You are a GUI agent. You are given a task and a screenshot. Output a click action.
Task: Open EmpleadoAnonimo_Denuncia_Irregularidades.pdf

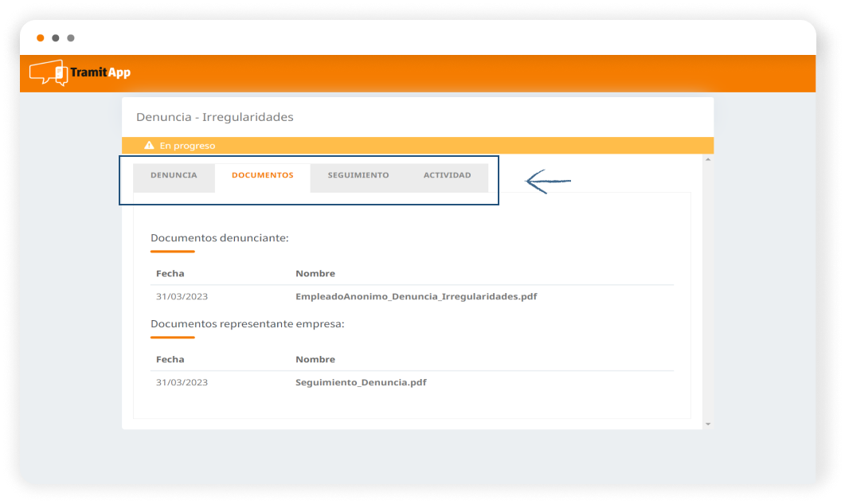[416, 296]
